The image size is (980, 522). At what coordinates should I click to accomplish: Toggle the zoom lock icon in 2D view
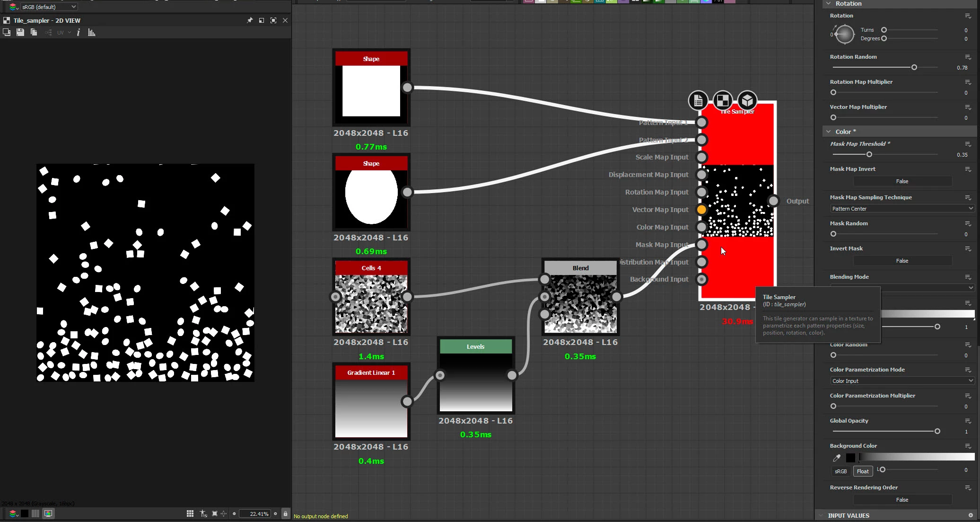[285, 513]
